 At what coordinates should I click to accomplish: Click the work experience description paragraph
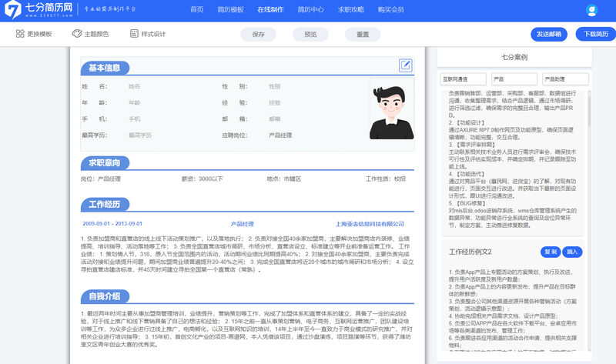pos(247,254)
